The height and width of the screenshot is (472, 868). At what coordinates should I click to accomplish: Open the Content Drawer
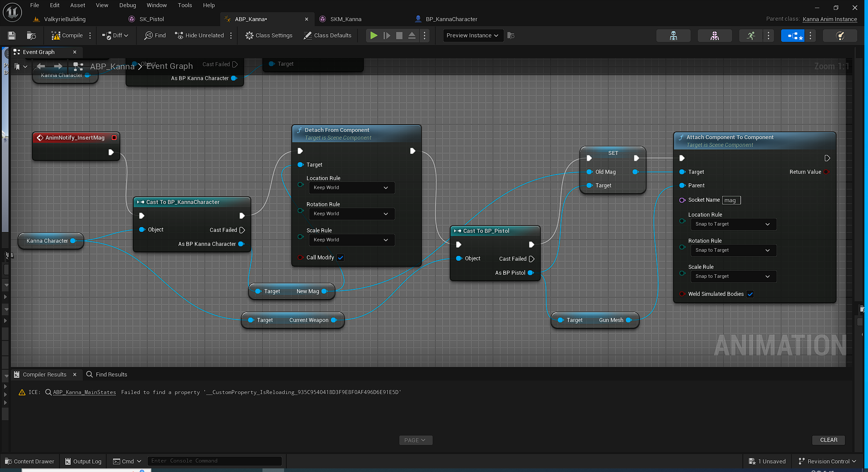(29, 462)
